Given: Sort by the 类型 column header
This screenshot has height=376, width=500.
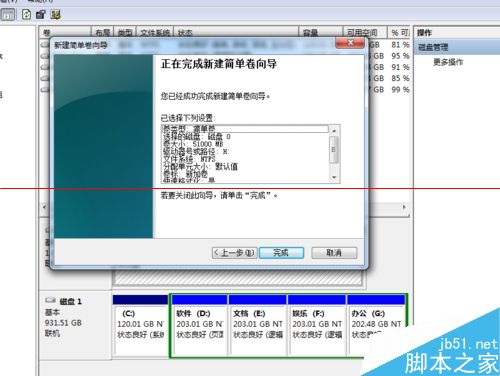Looking at the screenshot, I should pos(125,33).
